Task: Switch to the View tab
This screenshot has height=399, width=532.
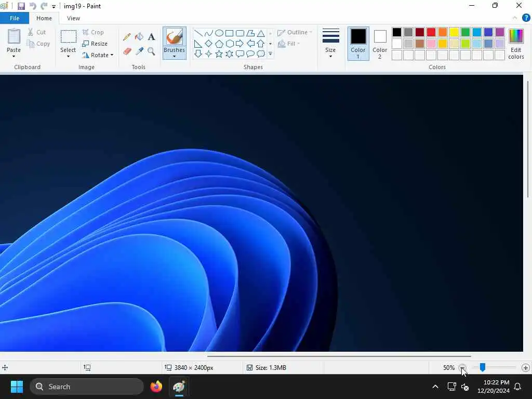Action: 73,18
